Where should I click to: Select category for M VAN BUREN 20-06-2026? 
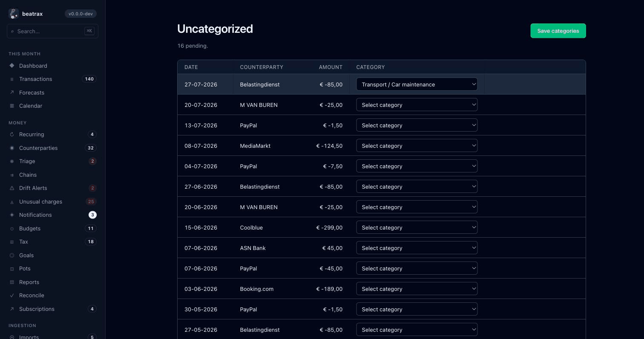coord(417,207)
